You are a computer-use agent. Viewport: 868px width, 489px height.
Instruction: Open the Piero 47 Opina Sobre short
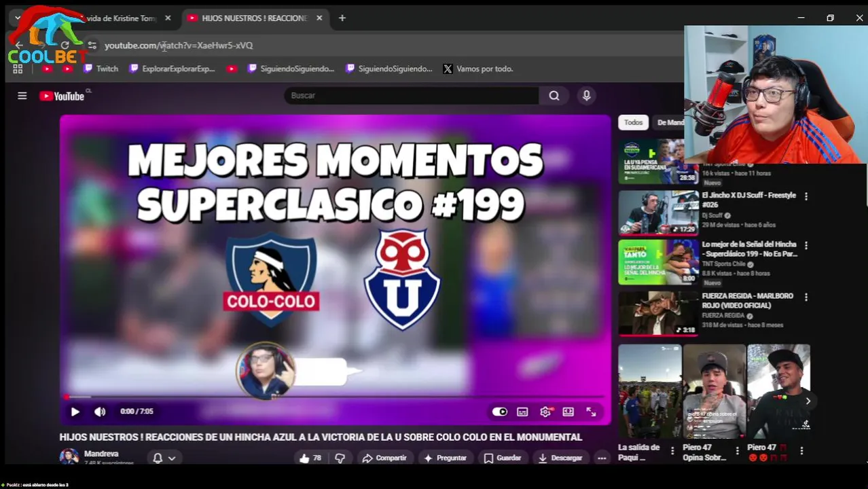tap(715, 392)
